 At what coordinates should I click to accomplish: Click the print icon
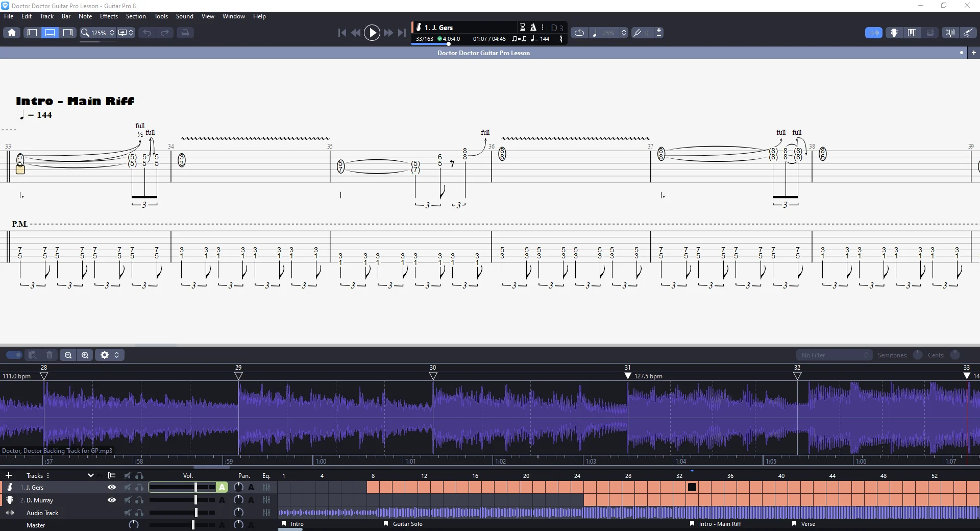pyautogui.click(x=185, y=33)
